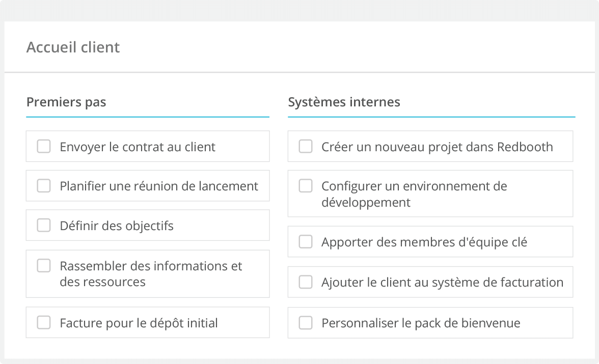Check off 'Configurer un environnement de développement'
The height and width of the screenshot is (364, 599).
(x=305, y=186)
